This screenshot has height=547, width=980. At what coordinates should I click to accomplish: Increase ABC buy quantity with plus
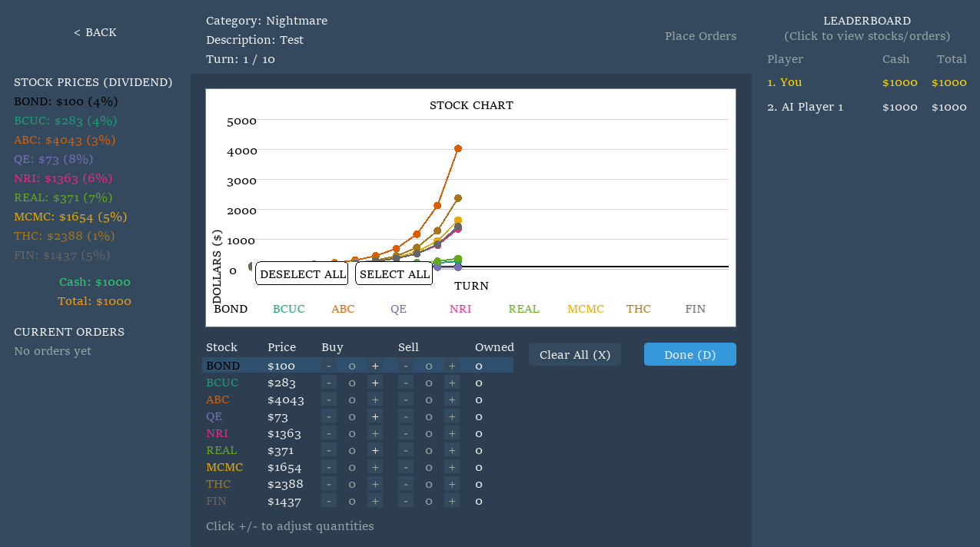click(375, 399)
